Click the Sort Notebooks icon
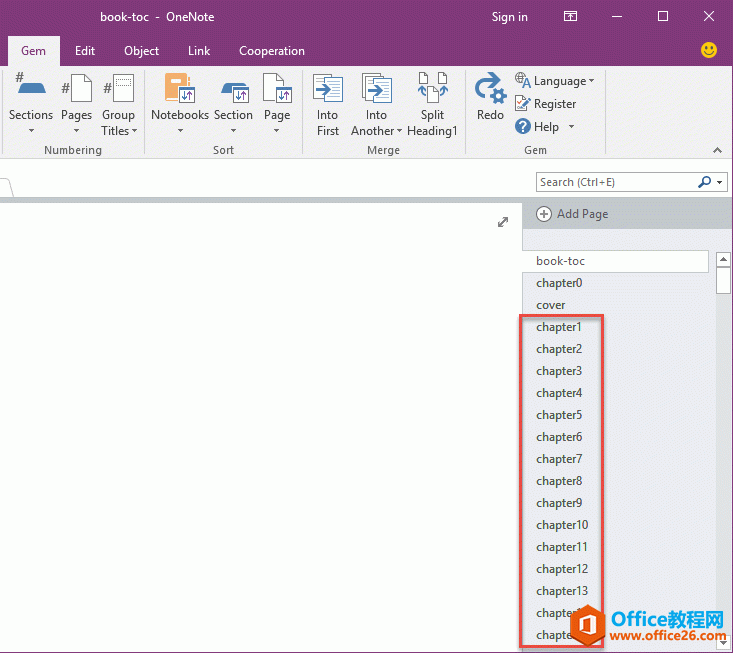Viewport: 733px width, 653px height. 180,91
